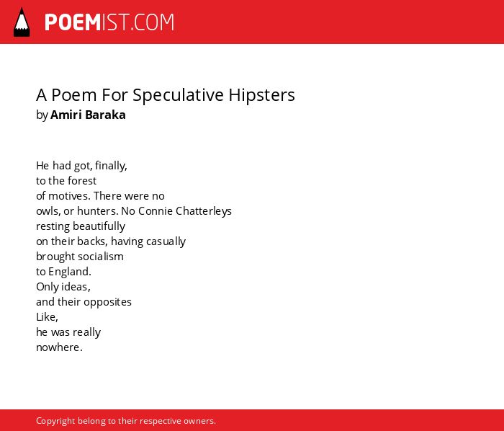Click the line 'on their backs, having casually'
The image size is (504, 431).
pyautogui.click(x=111, y=241)
